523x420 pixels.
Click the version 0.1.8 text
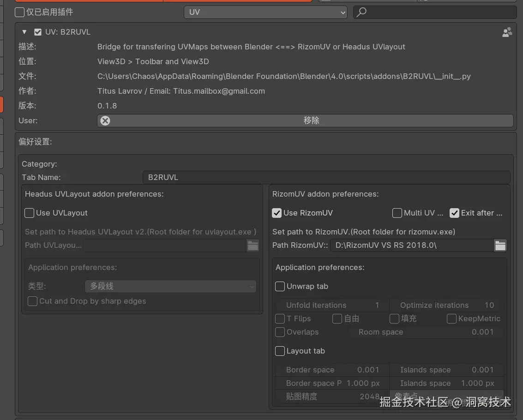pos(107,106)
